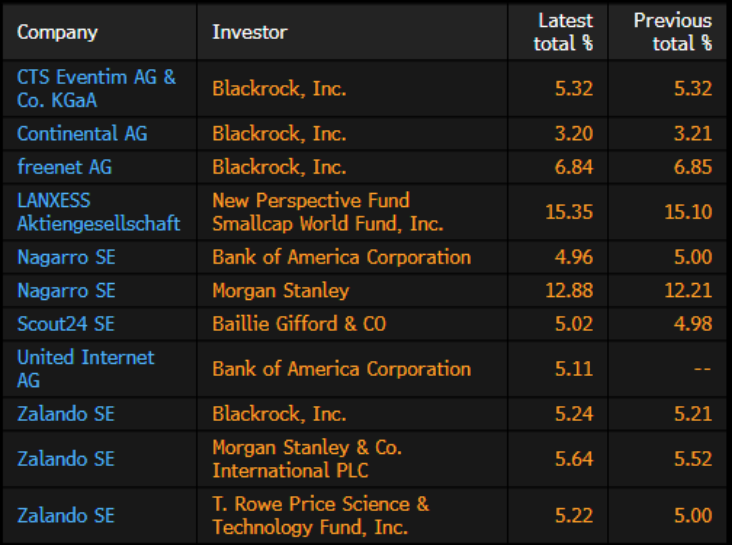Screen dimensions: 732x545
Task: Select T. Rowe Price Science & Technology Fund
Action: [x=320, y=515]
